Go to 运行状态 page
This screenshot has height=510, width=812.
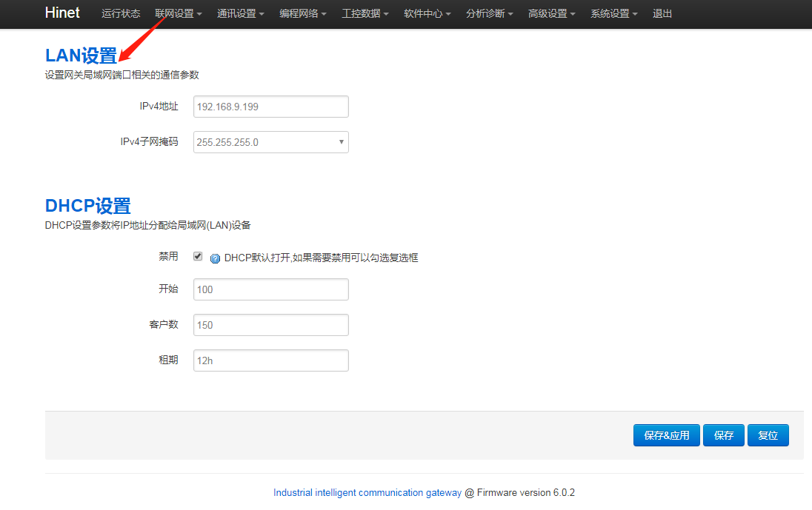[121, 13]
